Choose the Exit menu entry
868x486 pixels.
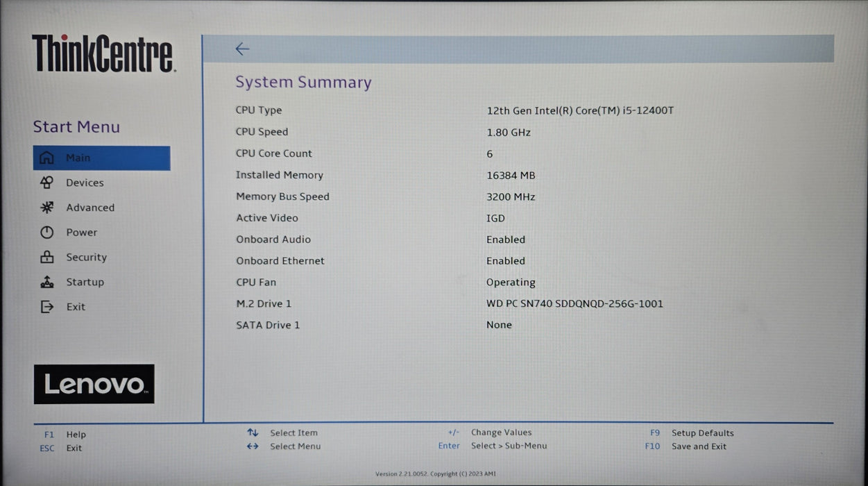[76, 307]
